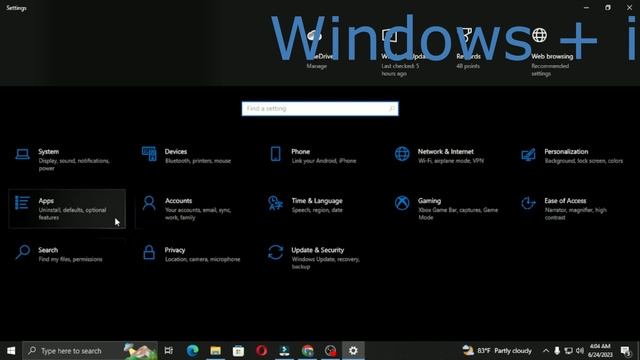Open Microsoft Store from the taskbar

238,351
